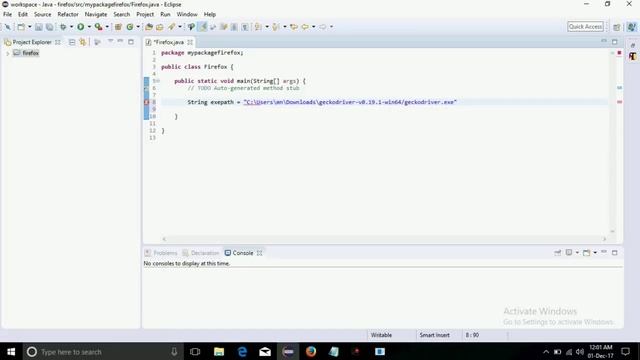This screenshot has width=640, height=360.
Task: Click Collapse All in Project Explorer
Action: [72, 42]
